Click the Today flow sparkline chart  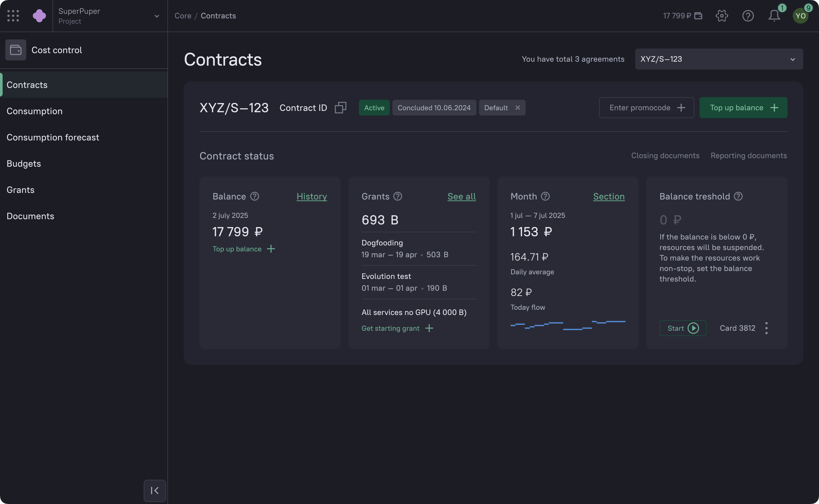(x=567, y=325)
